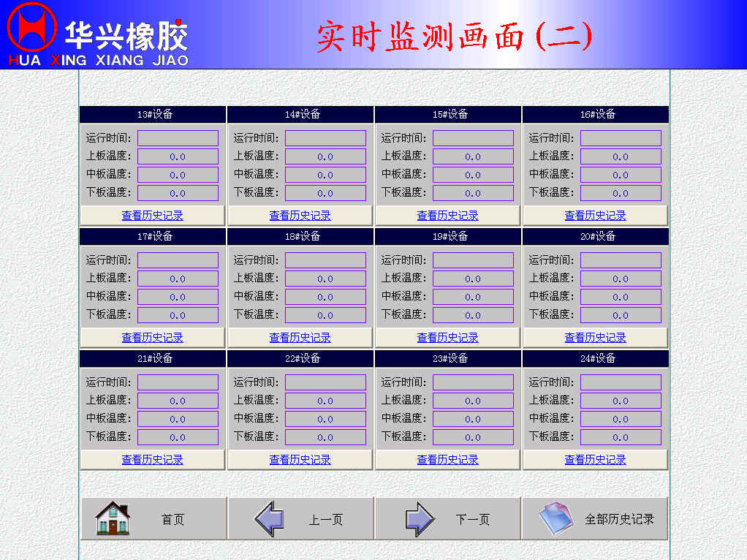Click the 21#设备 panel header
This screenshot has width=747, height=560.
153,358
